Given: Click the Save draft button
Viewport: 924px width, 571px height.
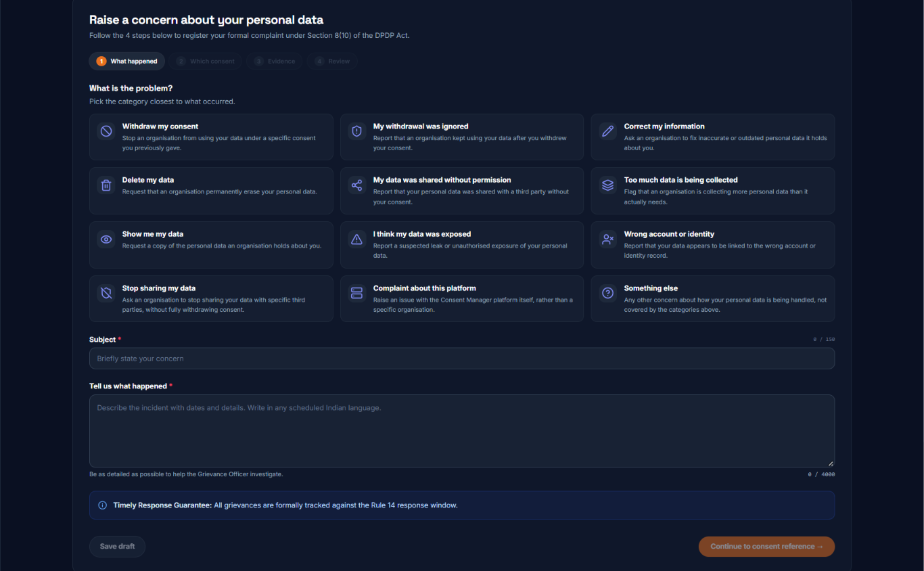Looking at the screenshot, I should (117, 547).
